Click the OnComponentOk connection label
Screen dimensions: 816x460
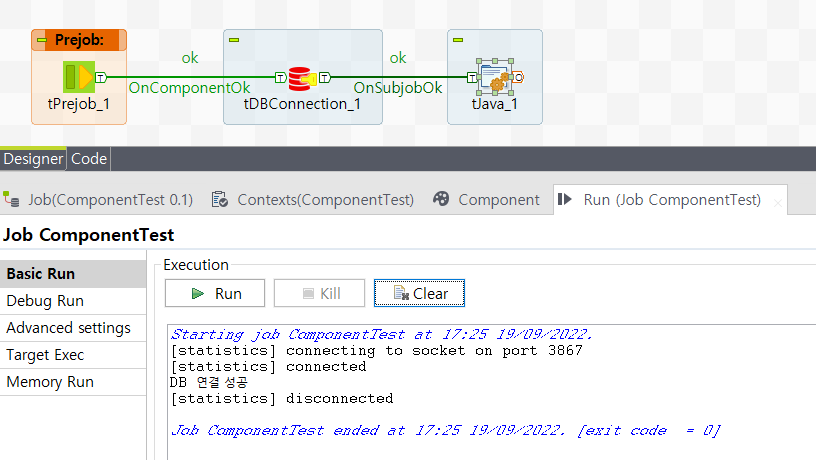[189, 87]
